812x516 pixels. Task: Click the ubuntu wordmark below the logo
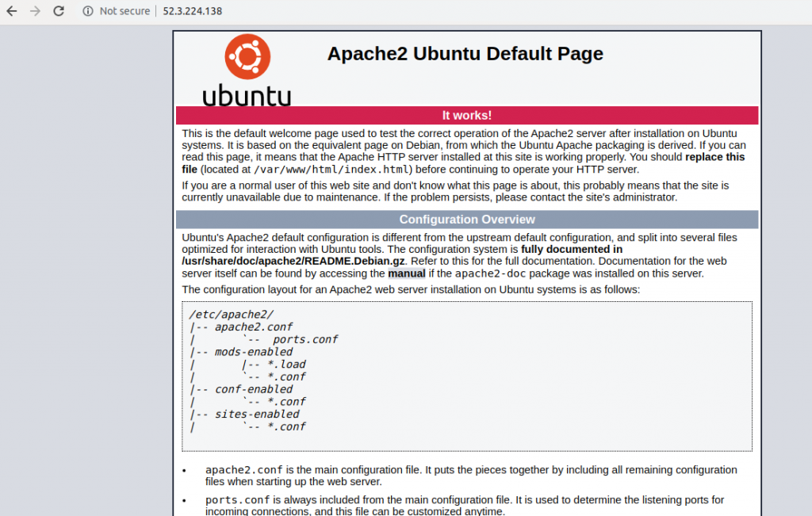pyautogui.click(x=247, y=96)
